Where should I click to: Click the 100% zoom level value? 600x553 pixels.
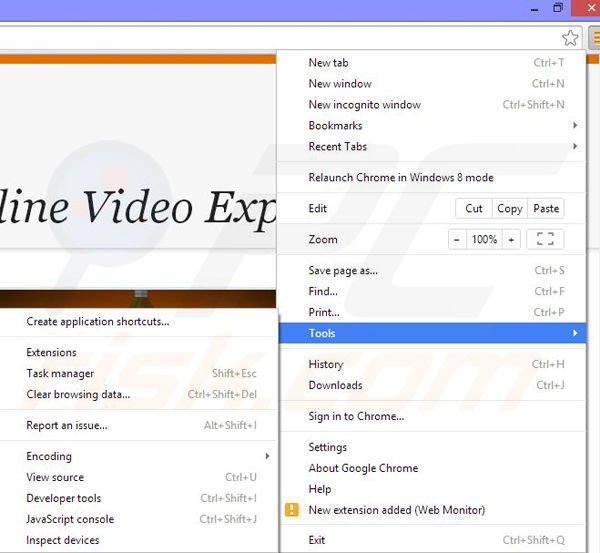pyautogui.click(x=484, y=240)
